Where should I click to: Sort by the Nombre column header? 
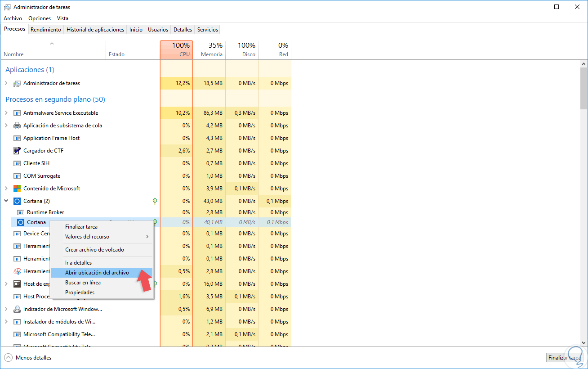click(53, 50)
